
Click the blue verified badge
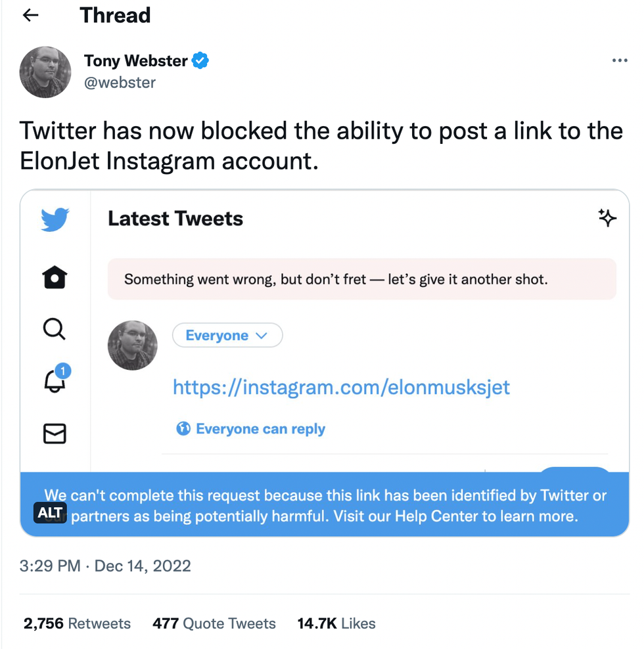[200, 61]
